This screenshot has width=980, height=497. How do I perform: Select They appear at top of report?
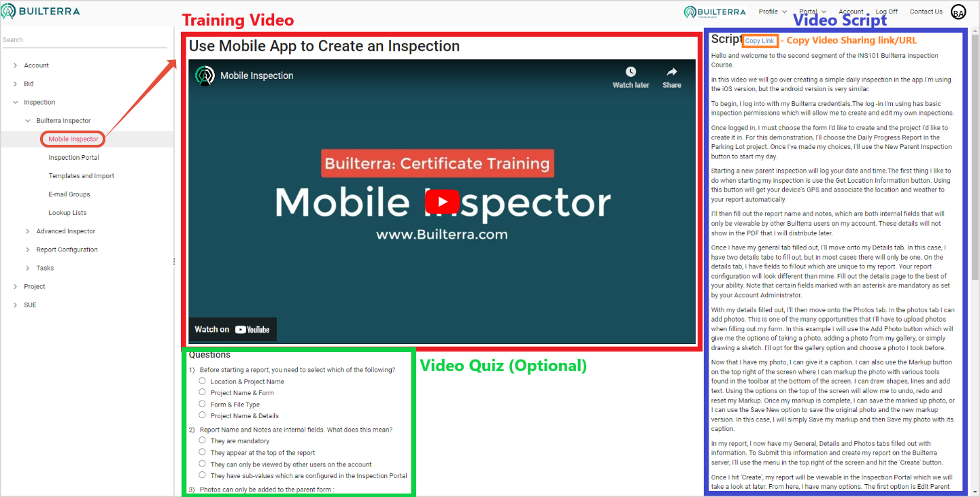tap(202, 452)
